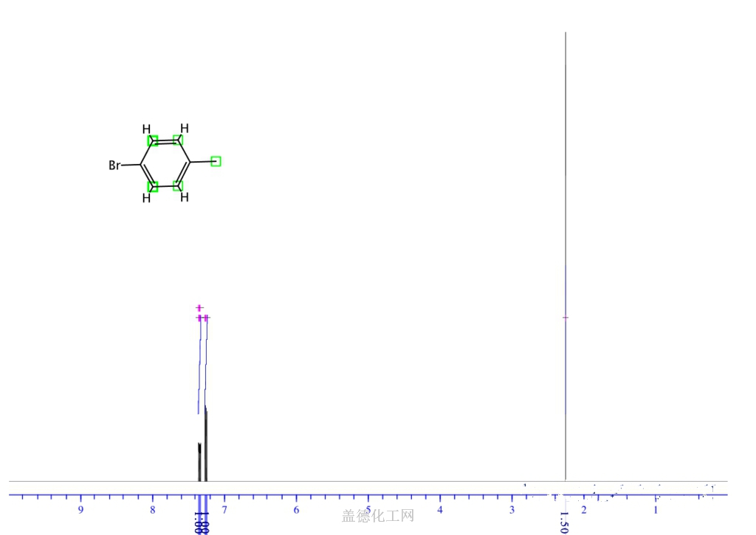Viewport: 756px width, 535px height.
Task: Click the top-left H atom label on the ring
Action: pos(147,128)
